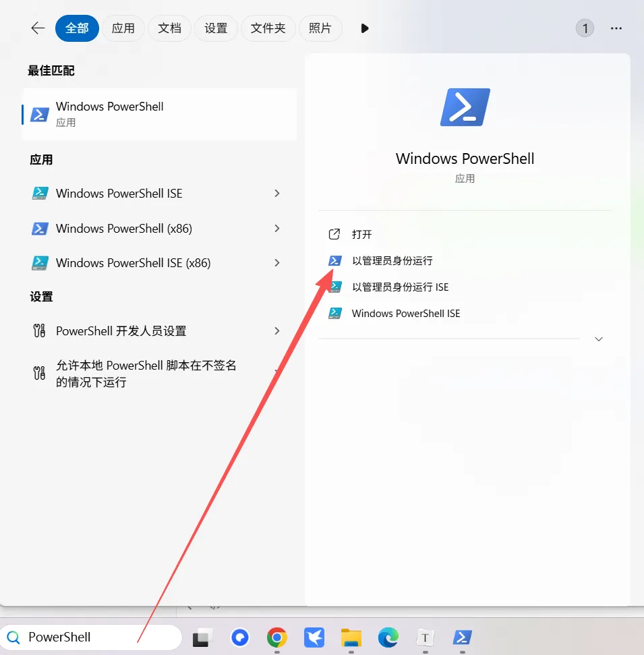Open the Windows PowerShell best match result
The height and width of the screenshot is (655, 644).
(160, 114)
